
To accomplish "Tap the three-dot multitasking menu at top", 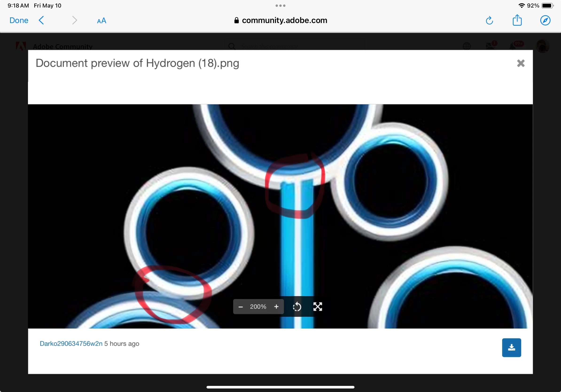I will point(280,5).
